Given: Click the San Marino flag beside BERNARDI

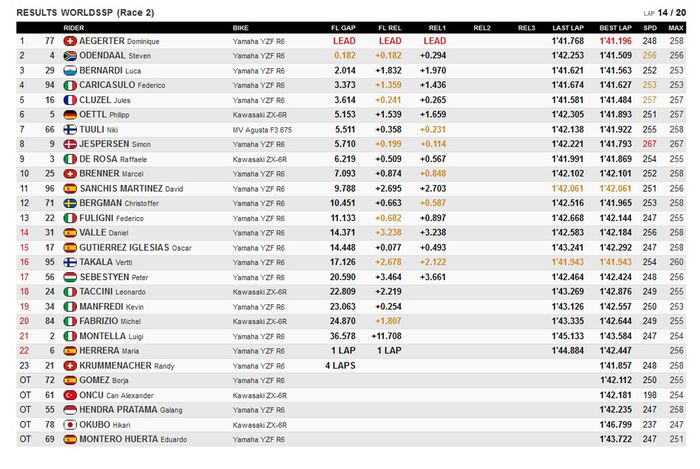Looking at the screenshot, I should (70, 71).
